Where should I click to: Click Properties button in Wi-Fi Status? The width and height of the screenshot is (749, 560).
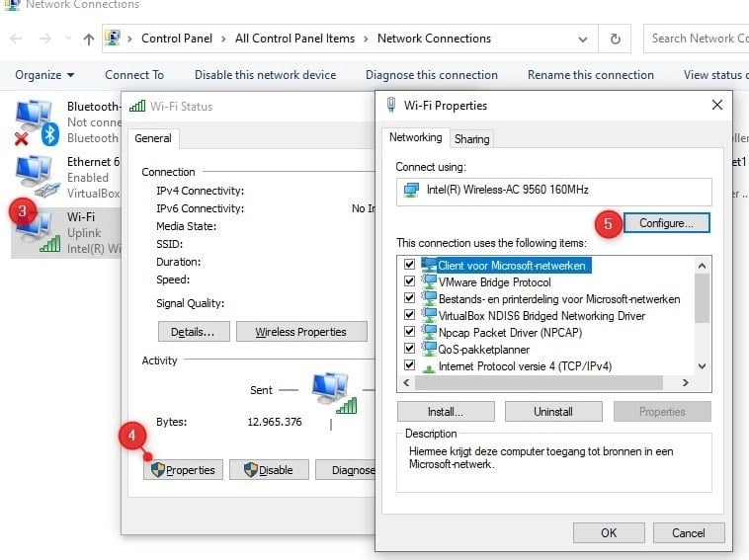pyautogui.click(x=183, y=470)
